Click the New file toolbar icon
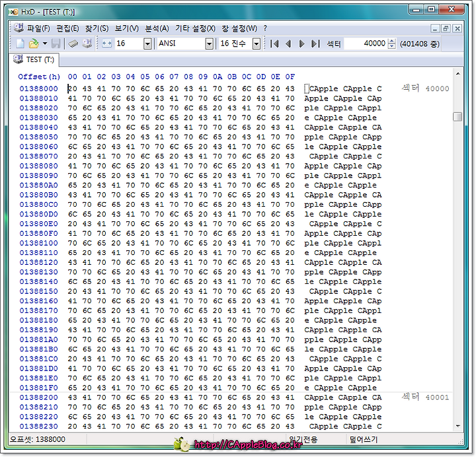 tap(20, 44)
